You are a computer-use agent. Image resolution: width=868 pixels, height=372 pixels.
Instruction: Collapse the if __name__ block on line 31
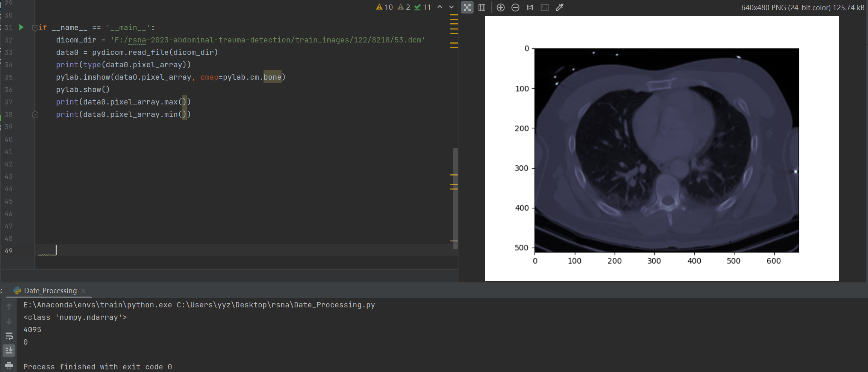pyautogui.click(x=35, y=27)
